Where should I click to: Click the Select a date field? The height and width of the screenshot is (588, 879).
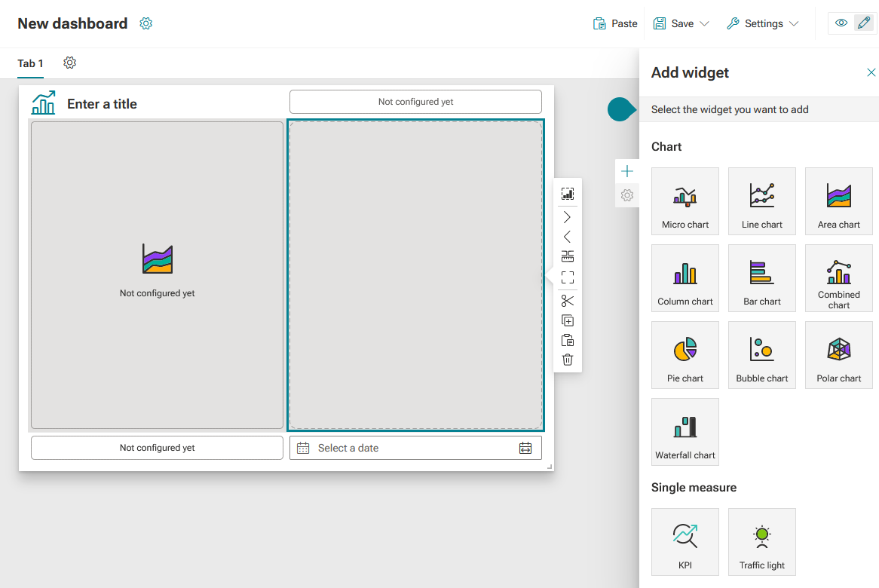tap(415, 448)
